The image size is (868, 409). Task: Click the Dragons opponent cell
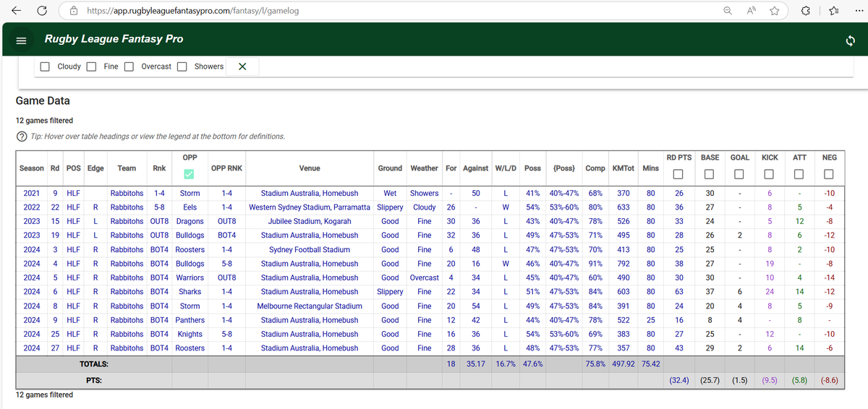tap(190, 221)
